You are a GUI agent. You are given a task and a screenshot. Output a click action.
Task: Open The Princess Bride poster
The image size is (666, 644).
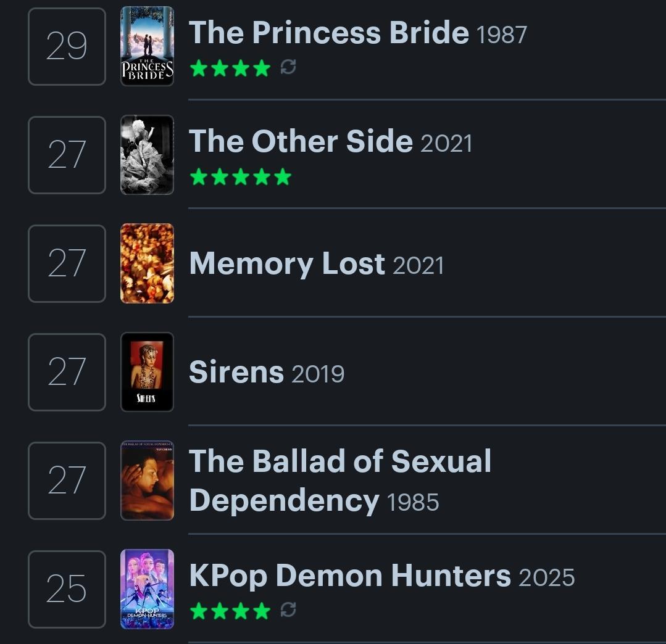pyautogui.click(x=147, y=46)
